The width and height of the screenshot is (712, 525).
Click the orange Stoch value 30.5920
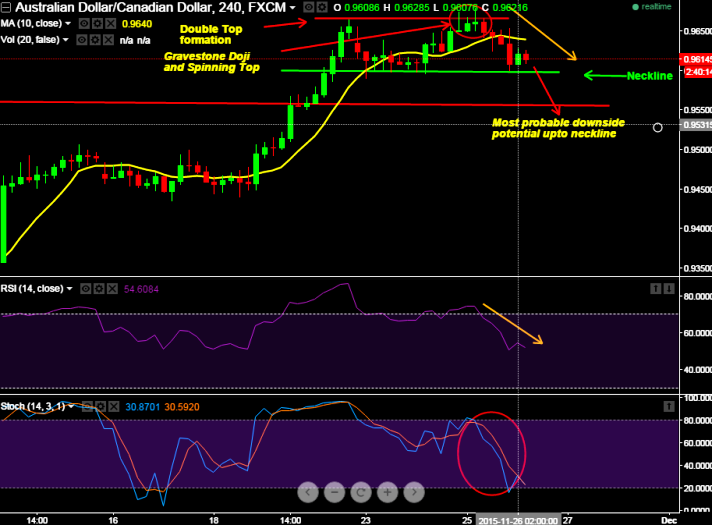click(182, 407)
